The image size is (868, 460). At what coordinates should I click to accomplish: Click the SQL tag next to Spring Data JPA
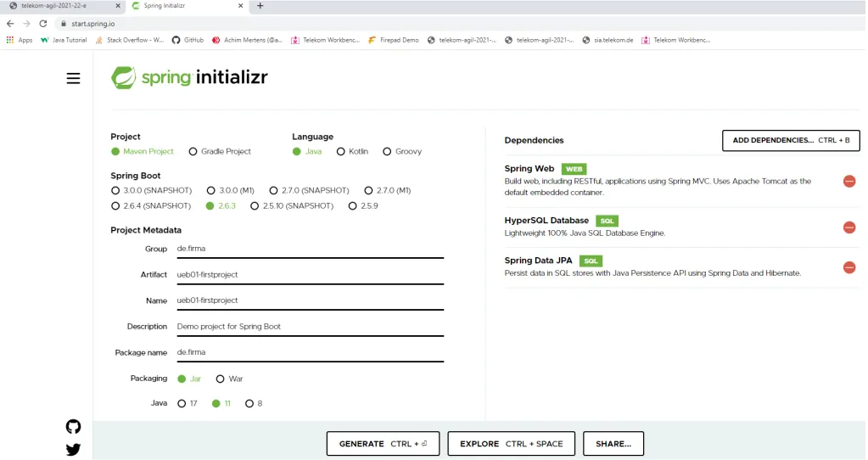pyautogui.click(x=591, y=261)
